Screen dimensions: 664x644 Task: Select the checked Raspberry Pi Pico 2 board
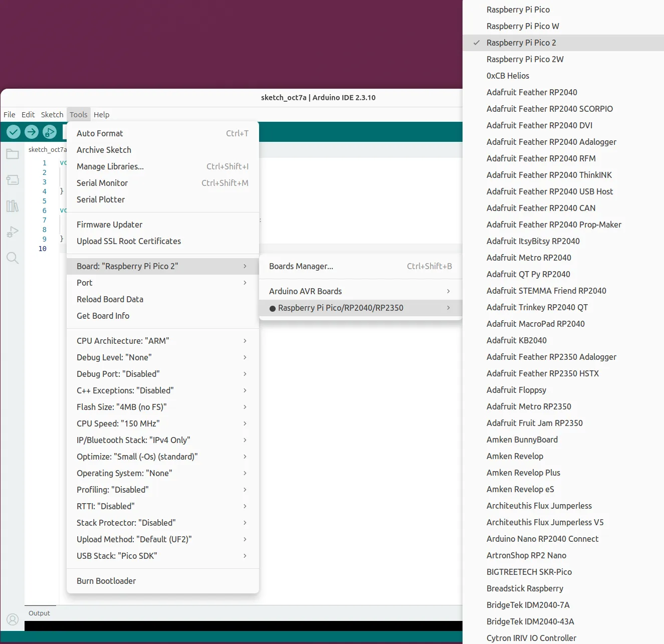(x=563, y=43)
